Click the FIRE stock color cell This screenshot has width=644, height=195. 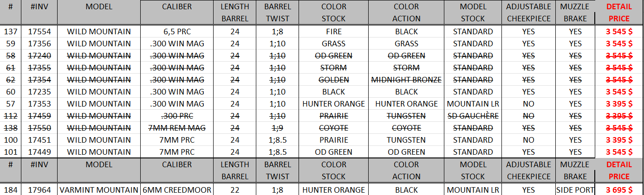click(x=333, y=31)
